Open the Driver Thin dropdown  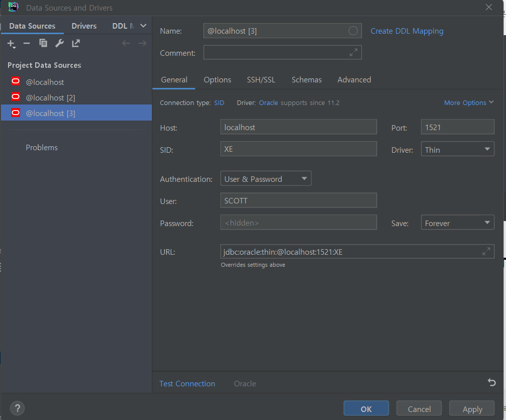pos(457,149)
